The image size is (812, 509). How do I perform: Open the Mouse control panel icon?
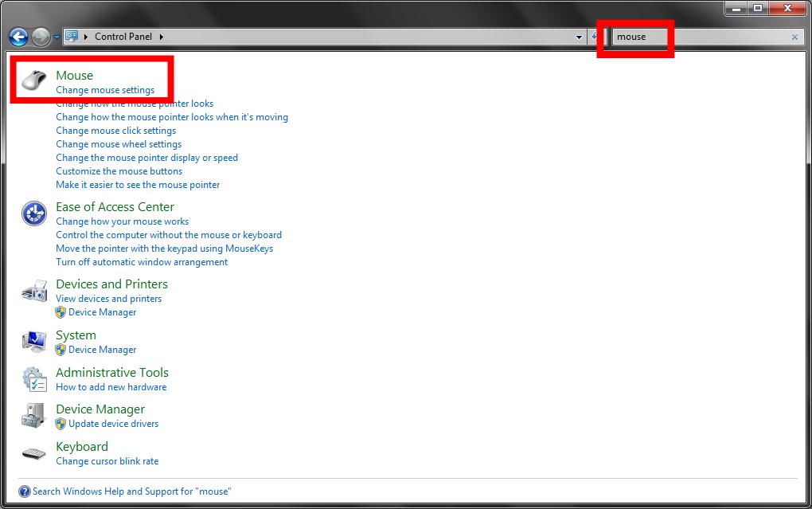pyautogui.click(x=33, y=80)
